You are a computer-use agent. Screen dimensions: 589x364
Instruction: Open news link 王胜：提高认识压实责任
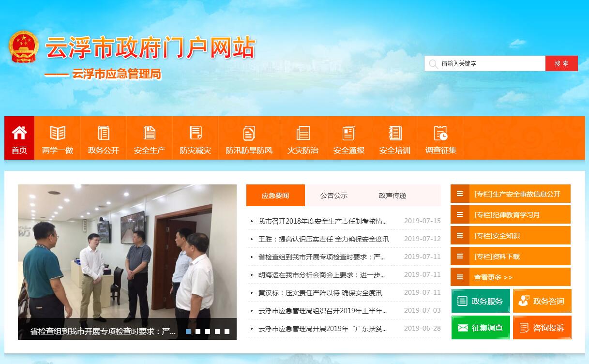click(323, 239)
